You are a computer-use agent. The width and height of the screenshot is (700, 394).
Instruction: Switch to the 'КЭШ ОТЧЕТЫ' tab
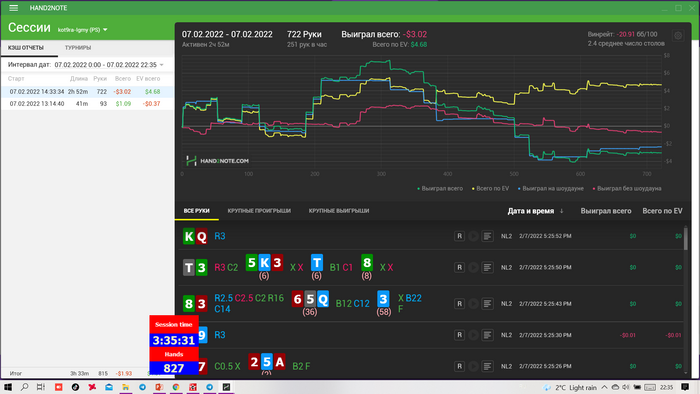(x=26, y=48)
